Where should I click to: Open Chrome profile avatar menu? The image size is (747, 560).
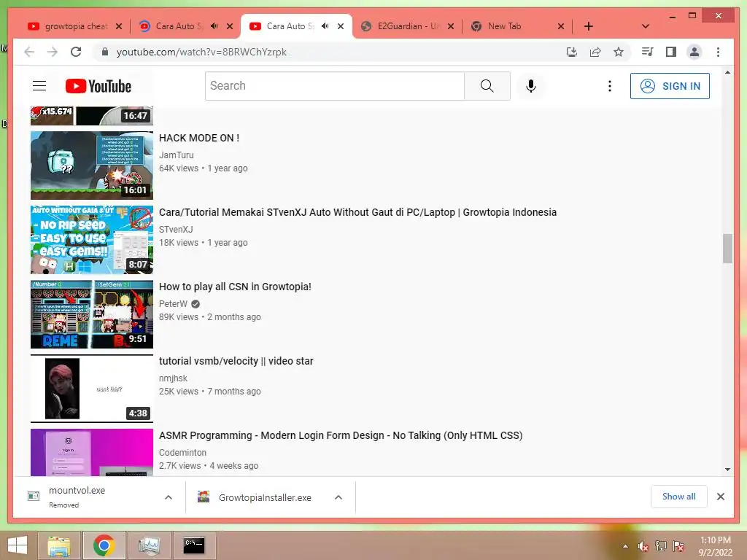point(694,52)
